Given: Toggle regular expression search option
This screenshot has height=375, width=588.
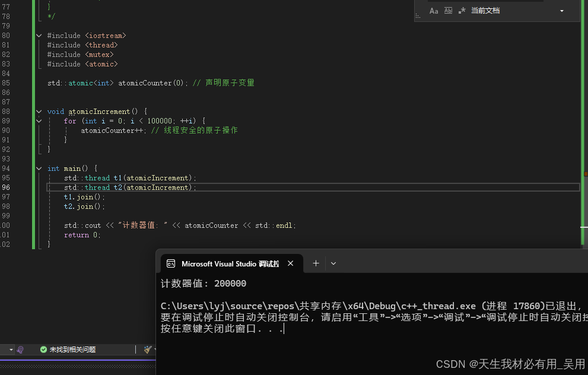Looking at the screenshot, I should pyautogui.click(x=462, y=11).
